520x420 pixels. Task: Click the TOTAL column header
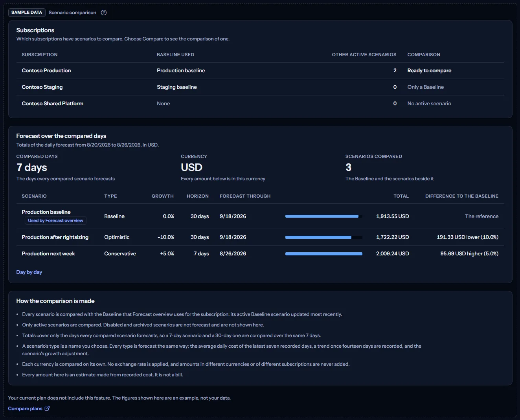click(x=401, y=196)
